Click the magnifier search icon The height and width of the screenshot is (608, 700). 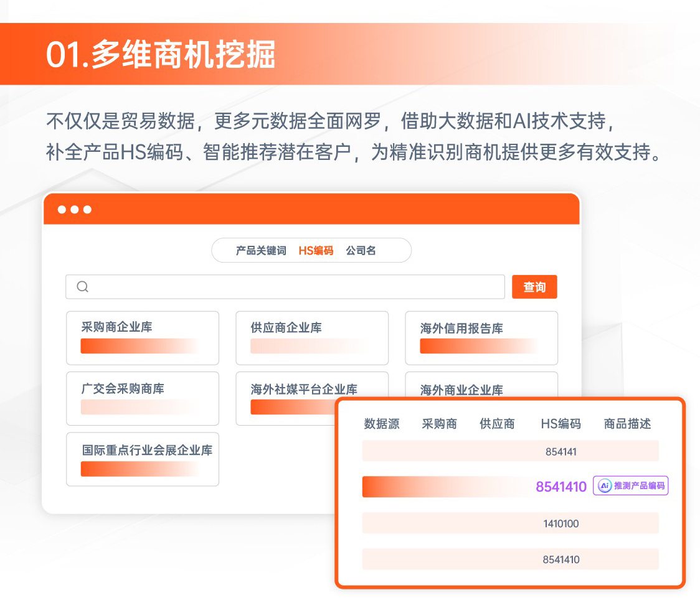tap(82, 287)
